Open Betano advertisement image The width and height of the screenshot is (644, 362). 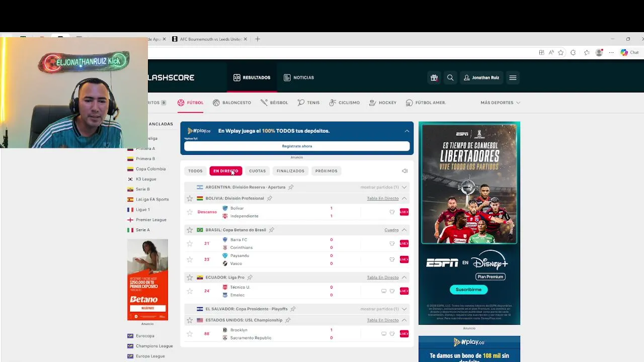147,280
